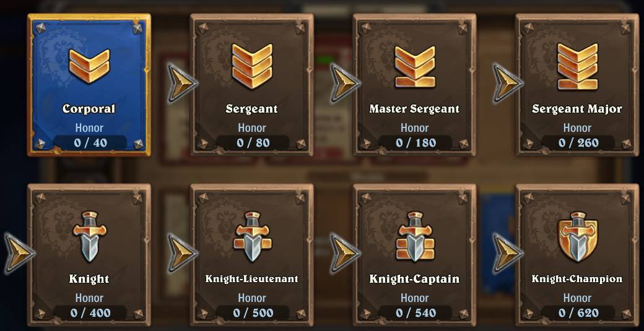Click the Sergeant Major rank insignia

[577, 66]
